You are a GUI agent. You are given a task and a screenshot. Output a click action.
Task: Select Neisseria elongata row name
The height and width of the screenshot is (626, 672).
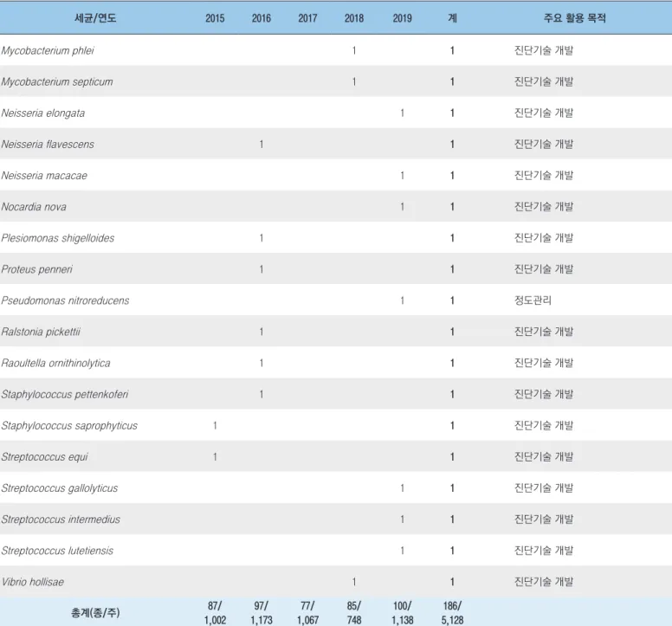[x=42, y=113]
